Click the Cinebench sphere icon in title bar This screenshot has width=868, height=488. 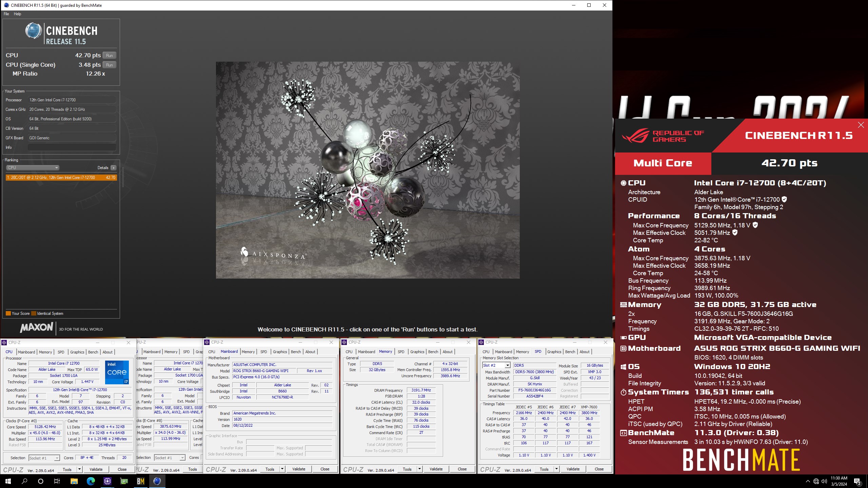click(6, 5)
